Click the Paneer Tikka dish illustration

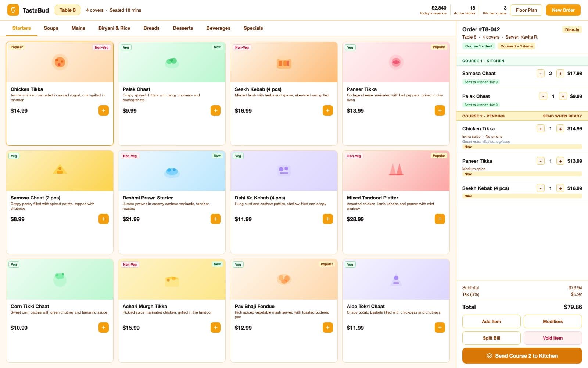tap(396, 62)
